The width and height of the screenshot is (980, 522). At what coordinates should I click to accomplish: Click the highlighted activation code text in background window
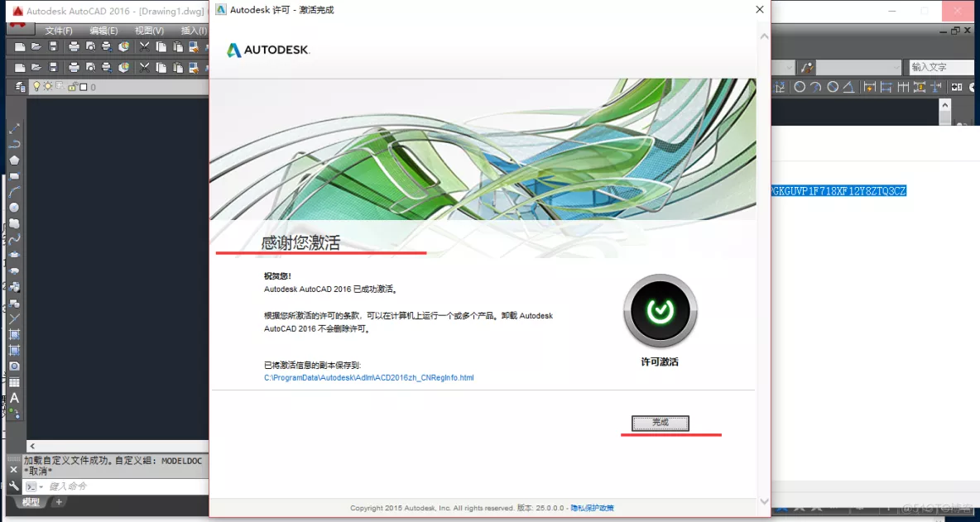(838, 191)
